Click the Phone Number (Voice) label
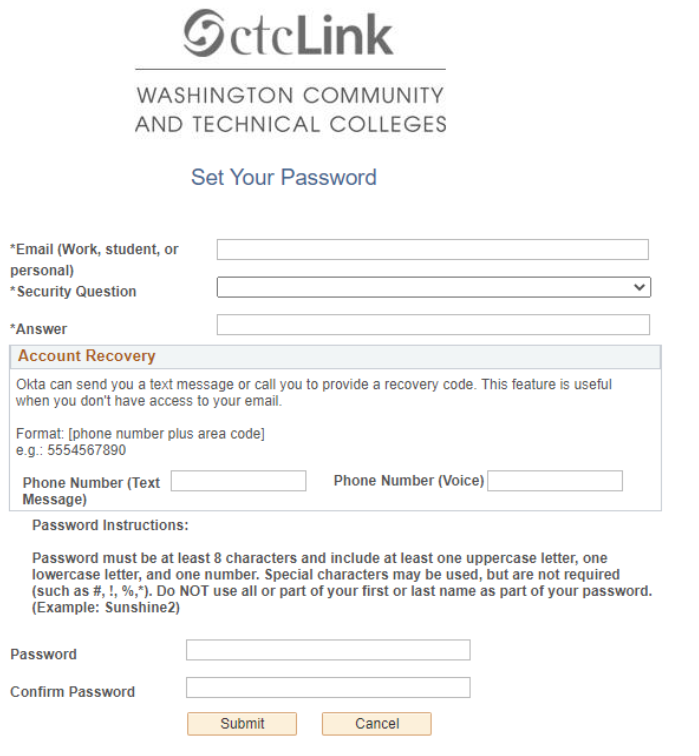Image resolution: width=699 pixels, height=756 pixels. [408, 481]
